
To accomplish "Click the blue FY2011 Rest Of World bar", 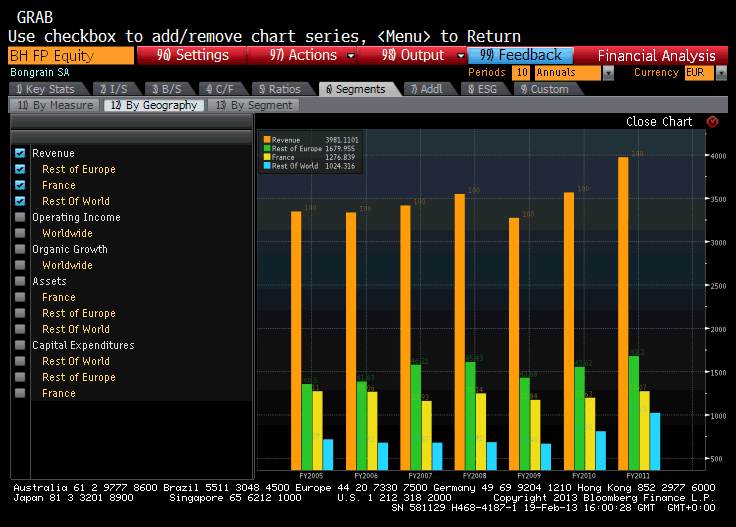I will pos(655,441).
